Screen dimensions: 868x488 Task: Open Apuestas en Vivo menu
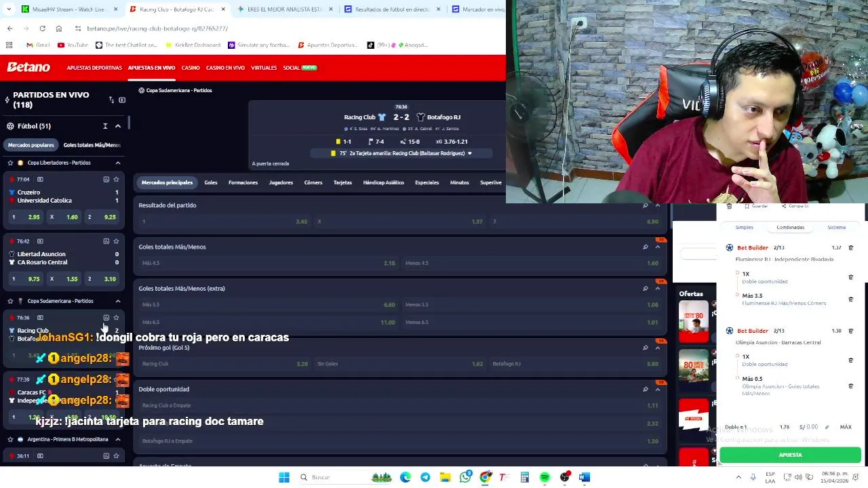(151, 68)
